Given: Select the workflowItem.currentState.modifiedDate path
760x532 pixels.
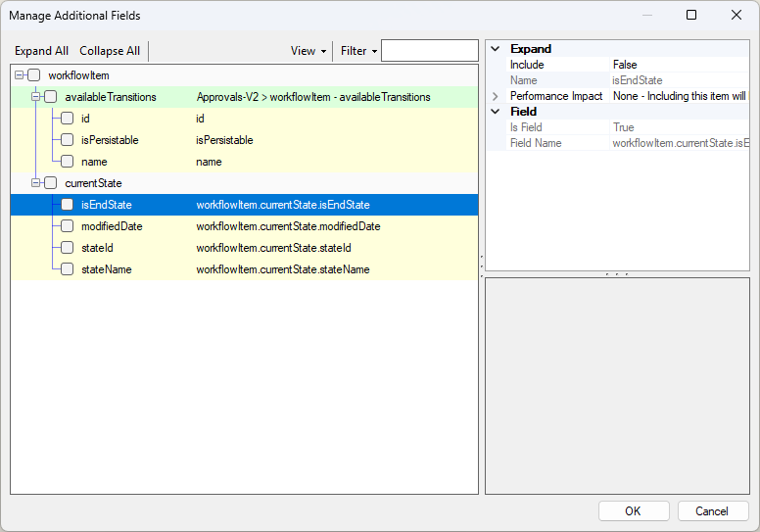Looking at the screenshot, I should [x=288, y=226].
